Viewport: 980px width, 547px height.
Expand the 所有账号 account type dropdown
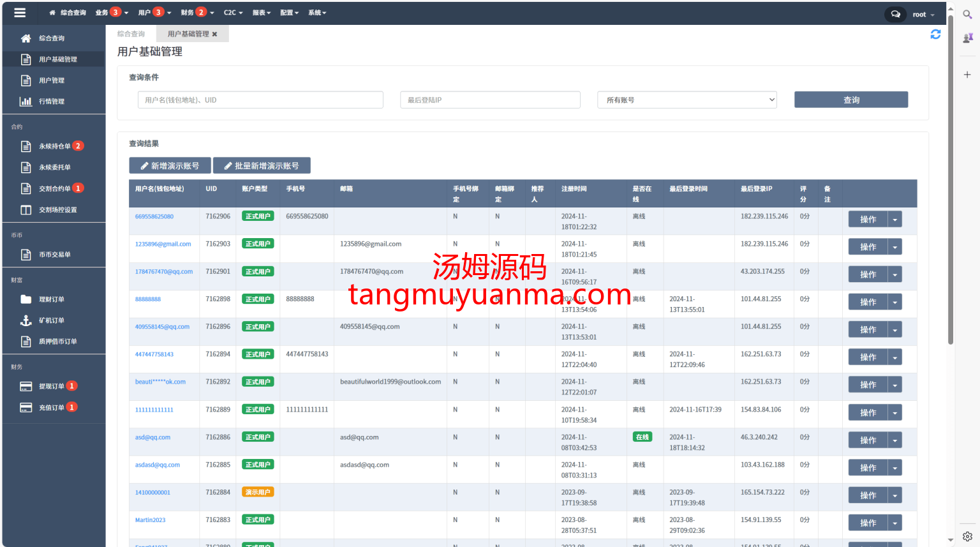[x=687, y=100]
